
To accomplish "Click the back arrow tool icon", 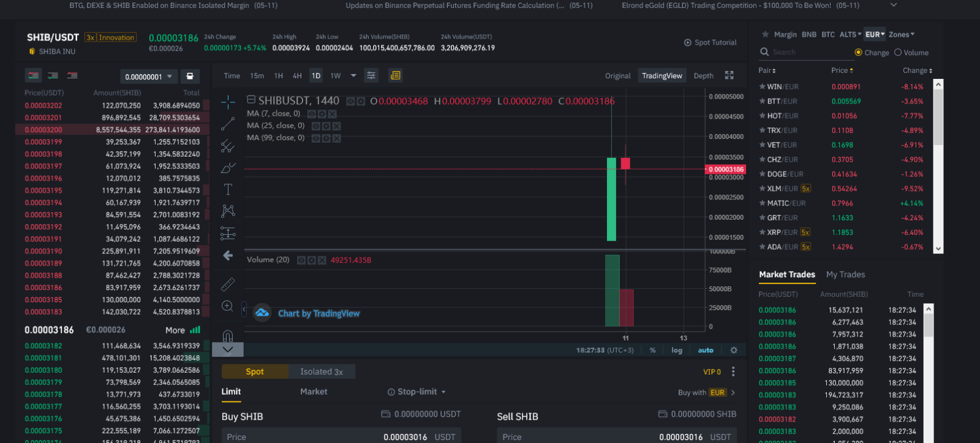I will pos(228,256).
